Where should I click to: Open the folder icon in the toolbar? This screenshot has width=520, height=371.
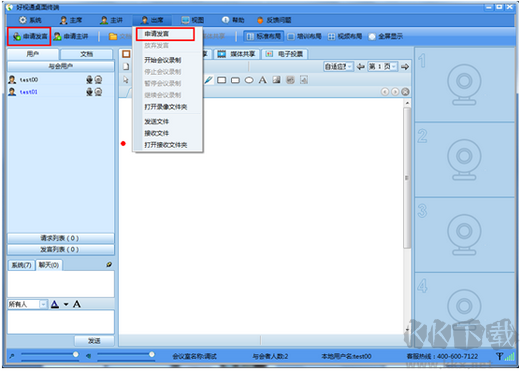(x=113, y=36)
